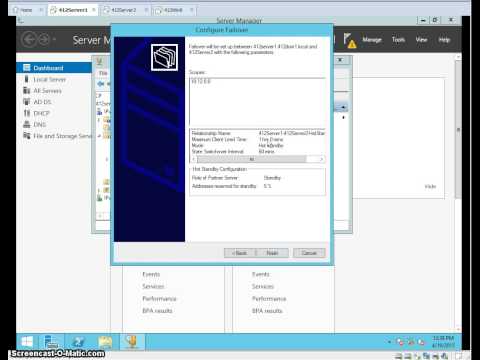Go forward with the Server Manager forward arrow
This screenshot has height=360, width=480.
tap(44, 40)
